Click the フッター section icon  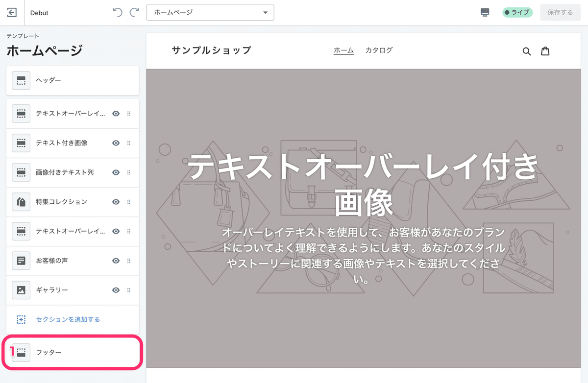21,352
